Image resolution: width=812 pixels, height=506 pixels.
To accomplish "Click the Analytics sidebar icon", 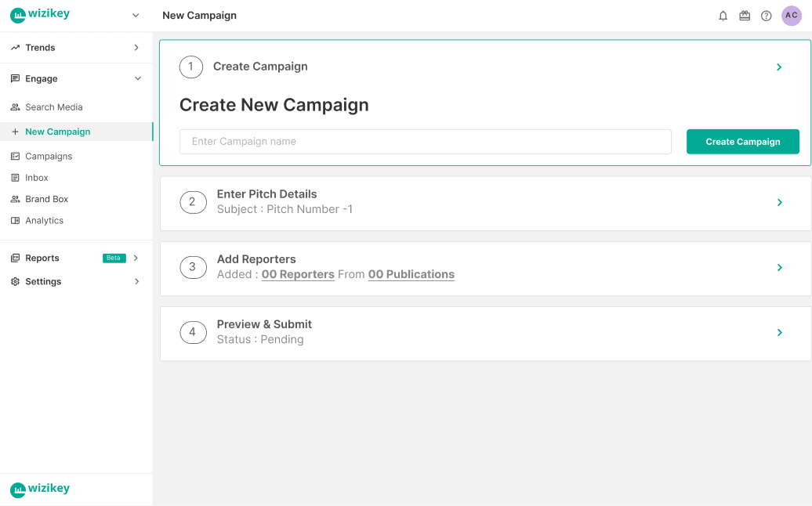I will tap(15, 221).
